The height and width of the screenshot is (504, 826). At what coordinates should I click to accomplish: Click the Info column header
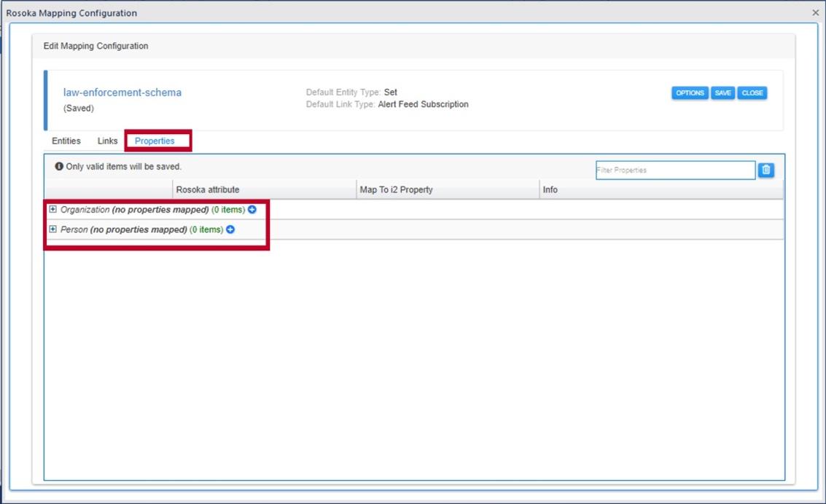pos(550,189)
